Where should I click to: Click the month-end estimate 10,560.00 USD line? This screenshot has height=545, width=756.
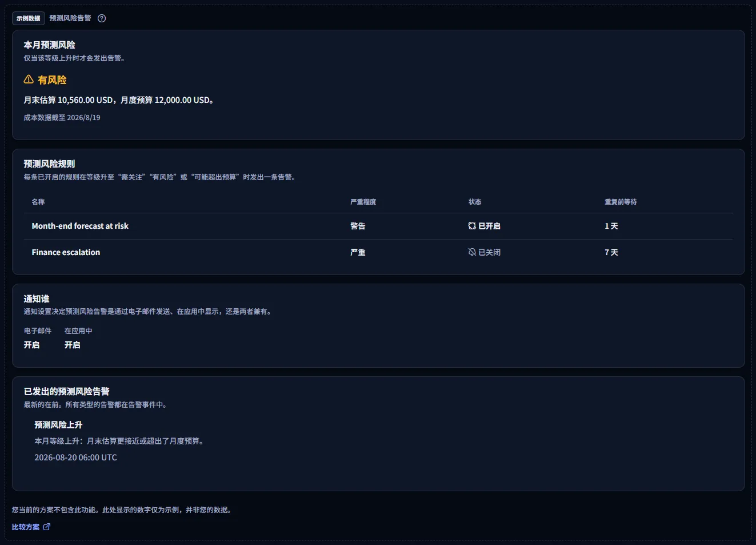tap(119, 100)
